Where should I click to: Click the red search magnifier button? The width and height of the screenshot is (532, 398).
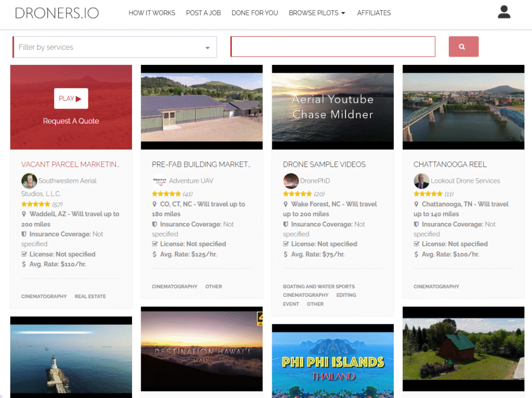tap(463, 47)
